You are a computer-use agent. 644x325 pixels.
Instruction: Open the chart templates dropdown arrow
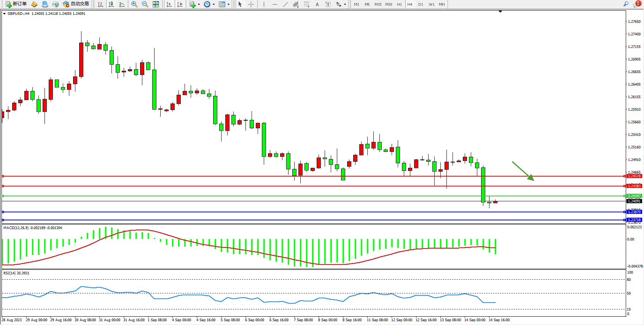228,5
